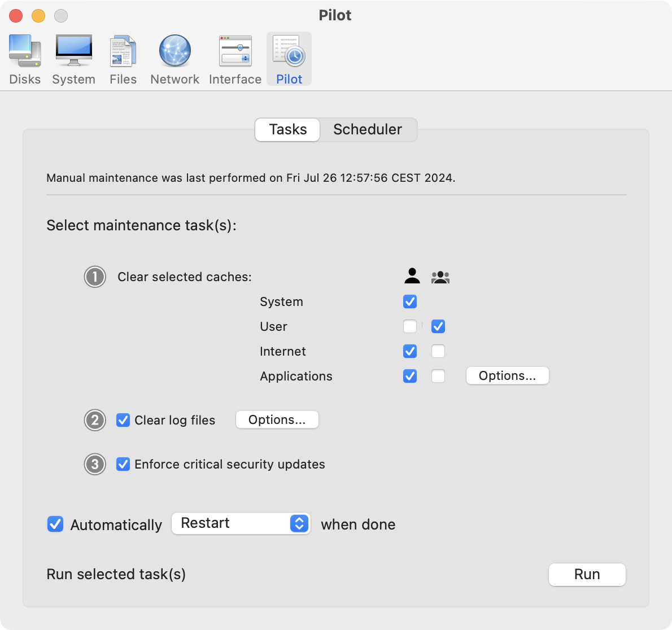Screen dimensions: 672x630
Task: Toggle the Automatically checkbox
Action: click(55, 524)
